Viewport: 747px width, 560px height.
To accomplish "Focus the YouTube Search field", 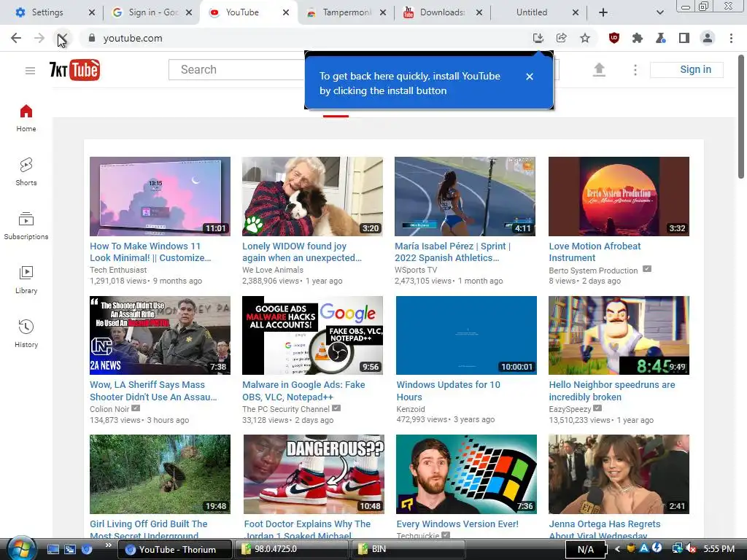I will tap(237, 69).
